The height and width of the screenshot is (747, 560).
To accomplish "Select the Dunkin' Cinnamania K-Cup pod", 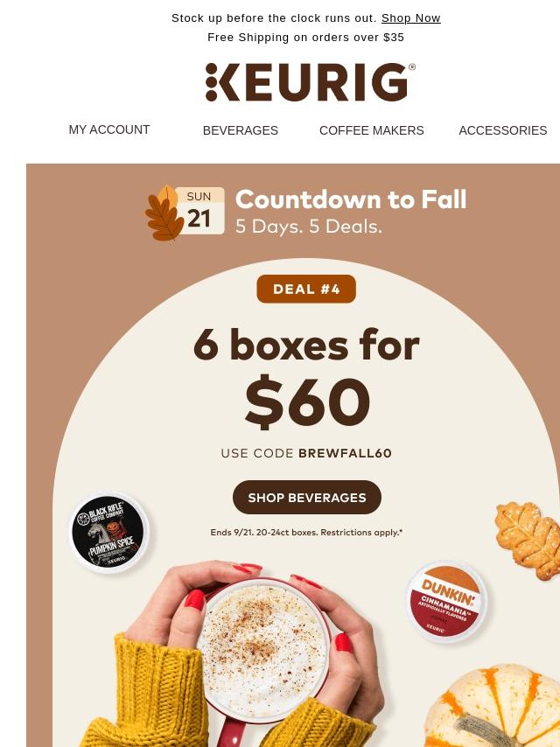I will click(447, 601).
